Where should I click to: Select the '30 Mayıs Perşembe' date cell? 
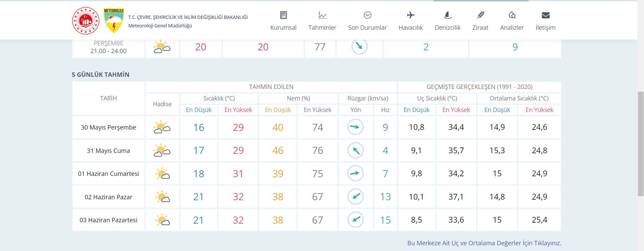coord(108,127)
